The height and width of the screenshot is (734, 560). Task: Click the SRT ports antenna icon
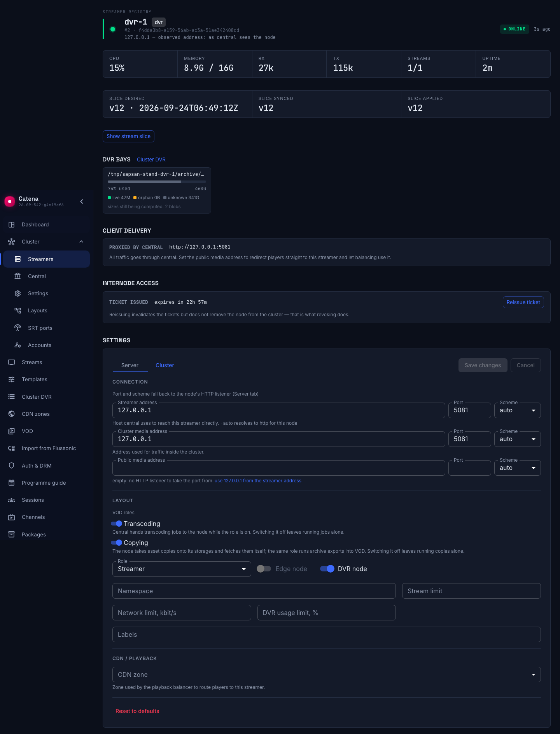point(17,328)
